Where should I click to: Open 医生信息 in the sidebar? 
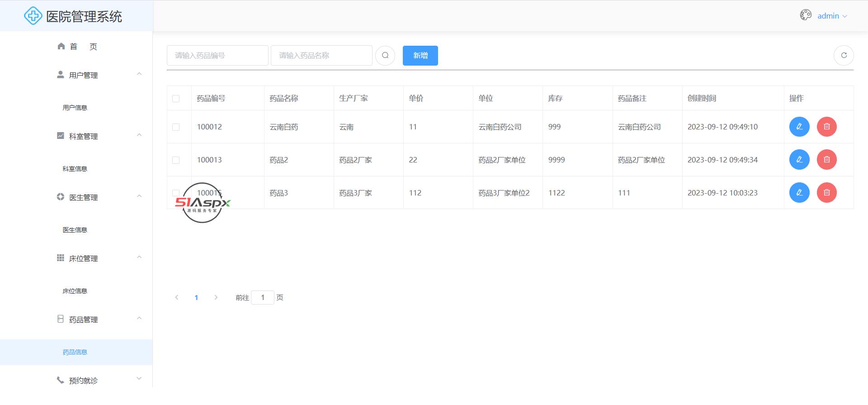(x=75, y=230)
